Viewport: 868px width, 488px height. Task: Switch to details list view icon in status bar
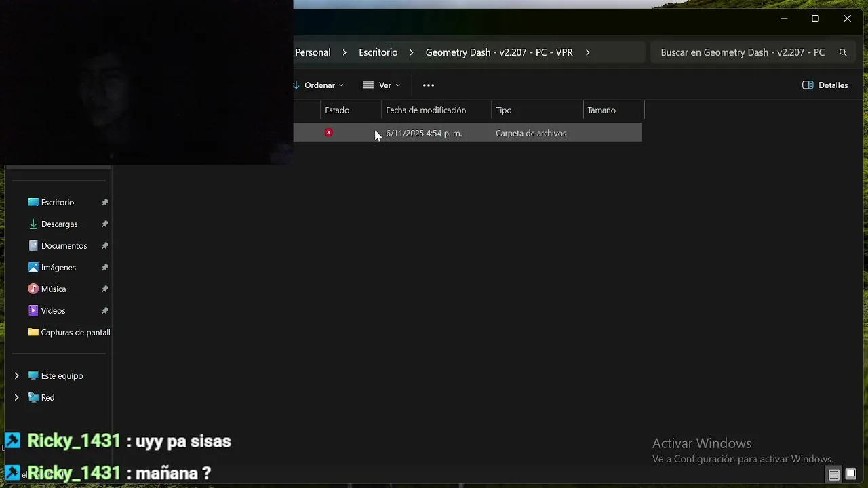[x=834, y=474]
